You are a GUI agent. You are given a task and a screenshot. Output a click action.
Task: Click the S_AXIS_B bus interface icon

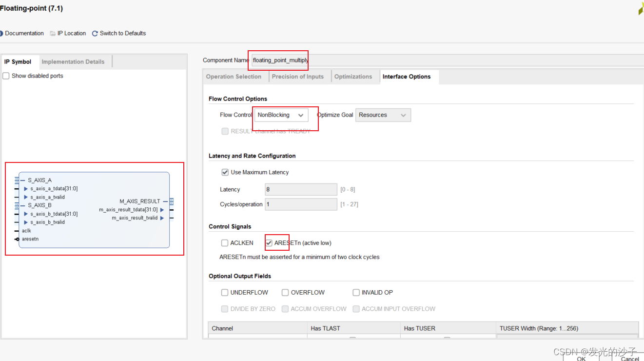17,205
